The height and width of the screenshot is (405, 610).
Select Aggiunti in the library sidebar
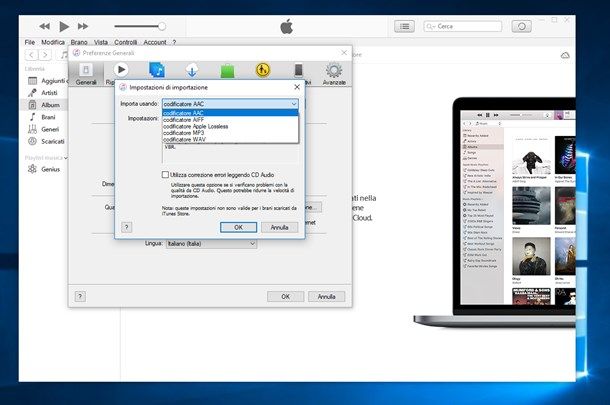click(x=47, y=81)
